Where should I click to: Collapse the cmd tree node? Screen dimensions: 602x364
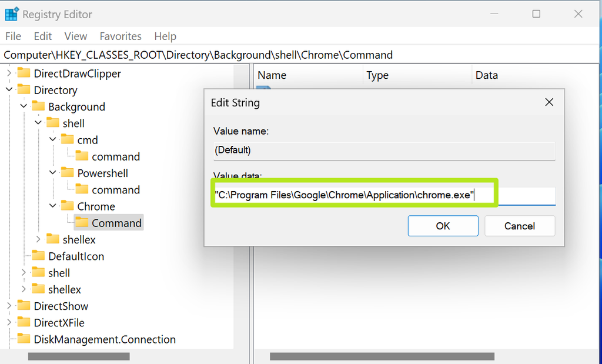(x=52, y=139)
